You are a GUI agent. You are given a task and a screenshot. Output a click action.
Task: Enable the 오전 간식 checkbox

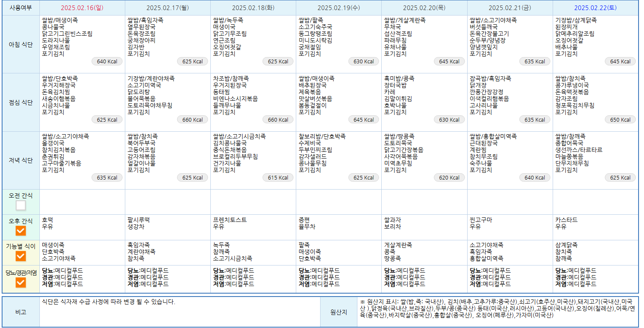click(21, 206)
